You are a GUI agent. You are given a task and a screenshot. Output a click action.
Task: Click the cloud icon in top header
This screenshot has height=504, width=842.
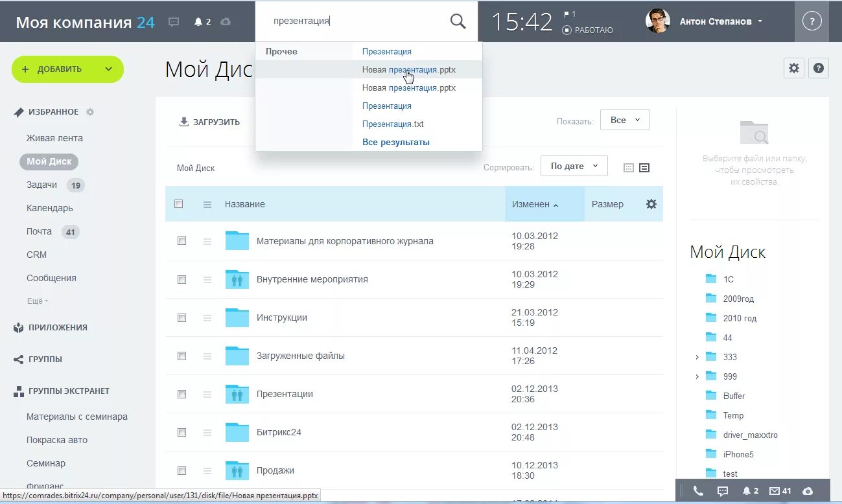226,21
